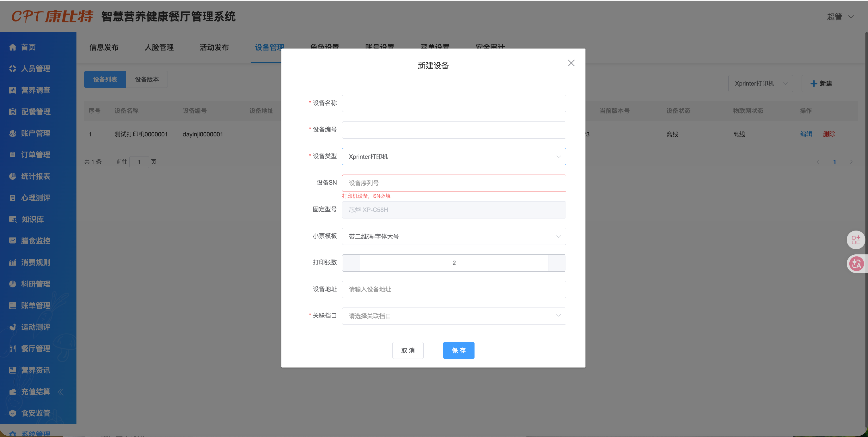
Task: Click the 删除 link for 测试打印机0000001
Action: click(829, 134)
